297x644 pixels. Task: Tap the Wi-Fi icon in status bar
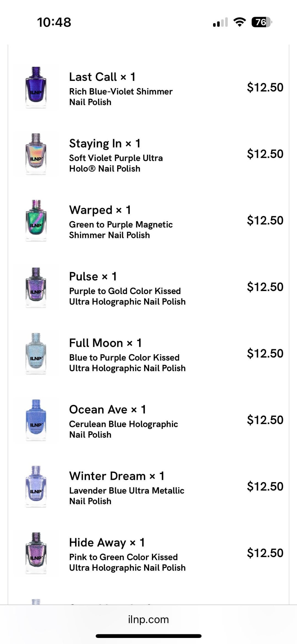pos(239,22)
